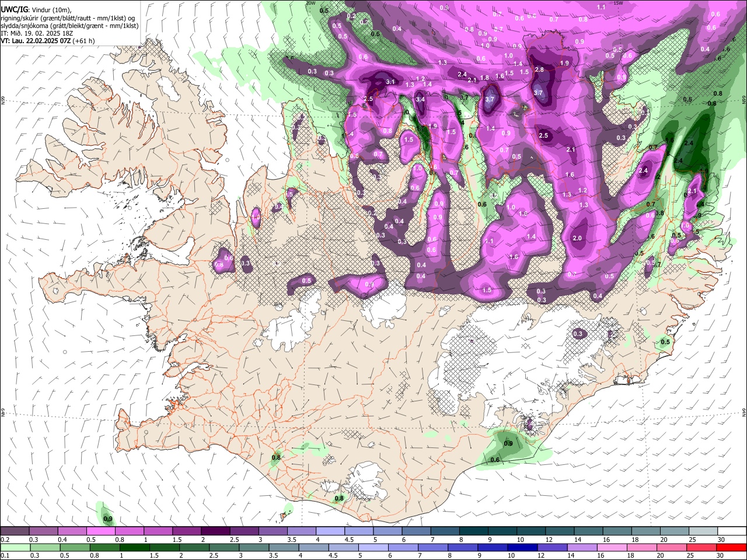Click the 'slydda/snjókoma' description line
The width and height of the screenshot is (747, 560).
(x=69, y=26)
